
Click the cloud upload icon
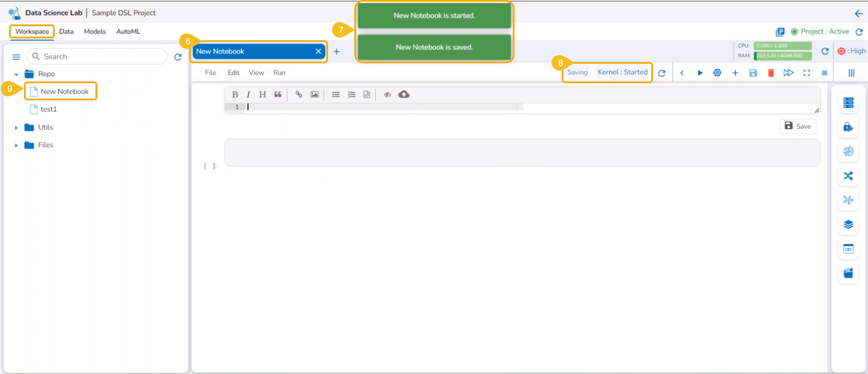point(404,95)
